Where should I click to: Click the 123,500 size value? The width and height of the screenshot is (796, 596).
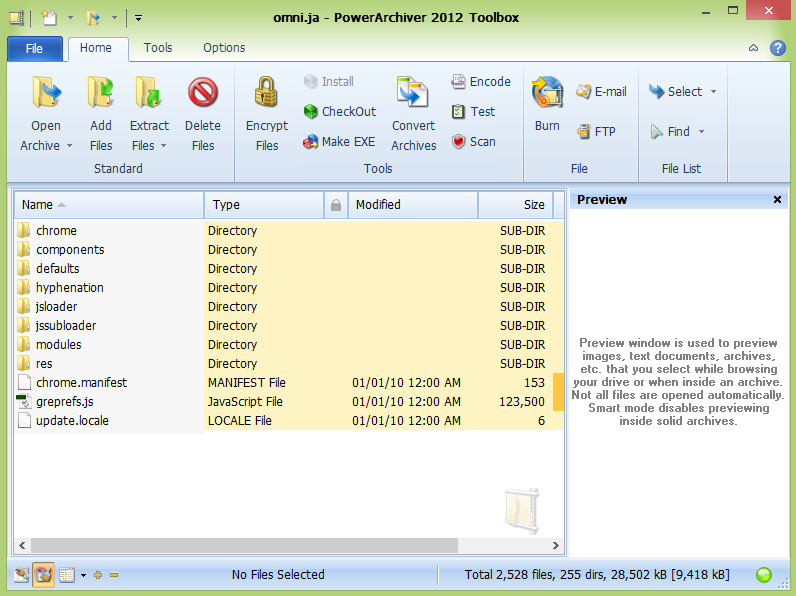(522, 402)
